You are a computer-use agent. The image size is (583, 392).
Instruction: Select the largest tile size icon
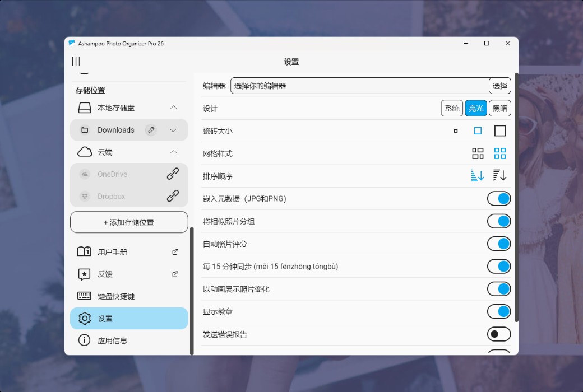click(x=499, y=130)
